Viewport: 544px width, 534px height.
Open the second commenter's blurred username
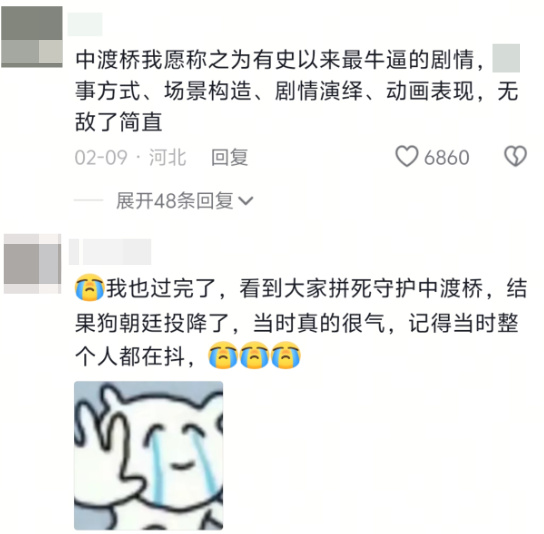110,252
